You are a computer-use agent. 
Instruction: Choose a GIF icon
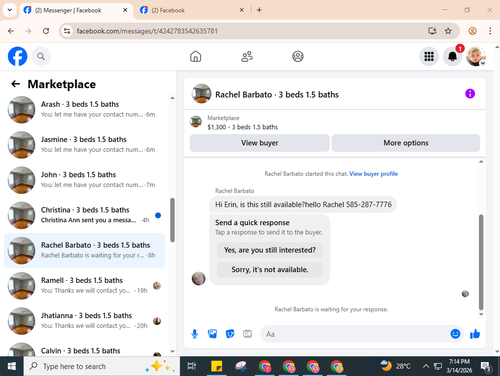pyautogui.click(x=247, y=334)
